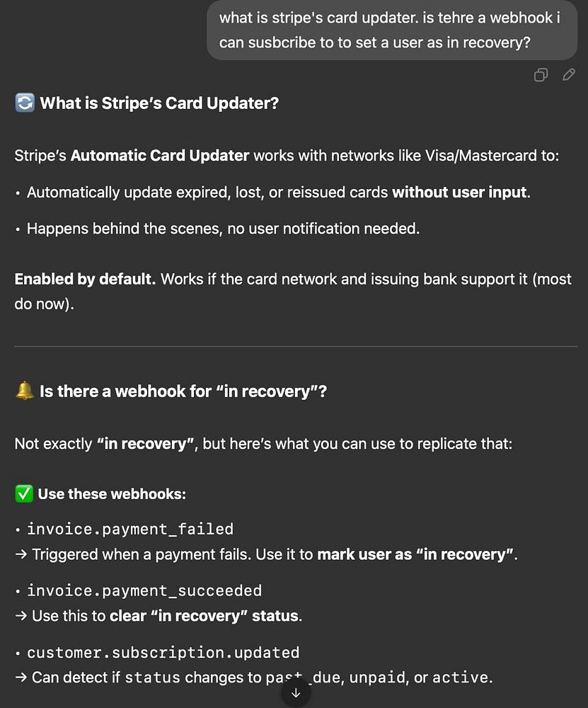The width and height of the screenshot is (588, 708).
Task: Click the inline 'active' code word
Action: click(x=461, y=678)
